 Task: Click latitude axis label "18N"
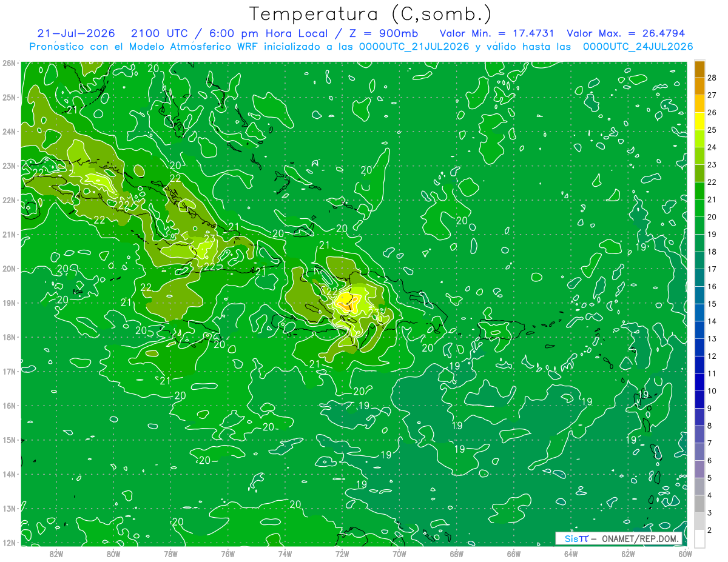(8, 337)
